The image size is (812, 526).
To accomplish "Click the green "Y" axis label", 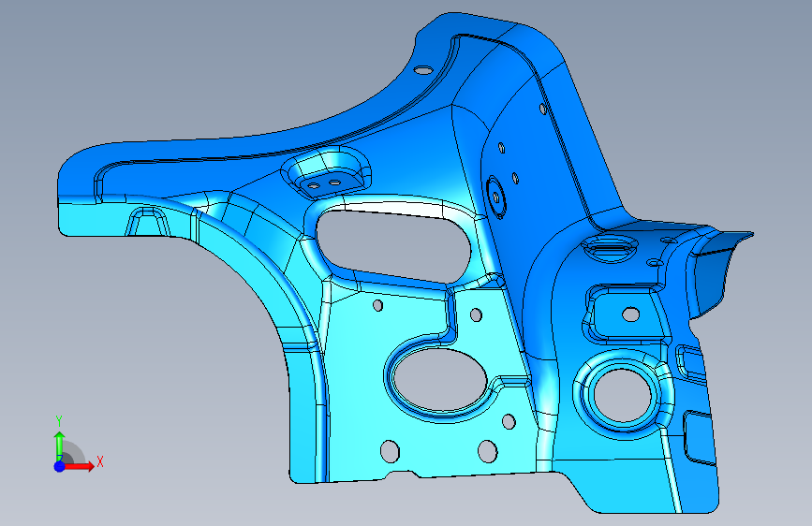I will click(59, 421).
